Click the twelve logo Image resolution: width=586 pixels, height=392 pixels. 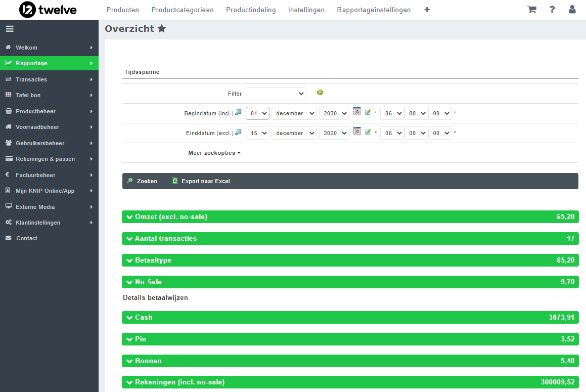(x=48, y=10)
